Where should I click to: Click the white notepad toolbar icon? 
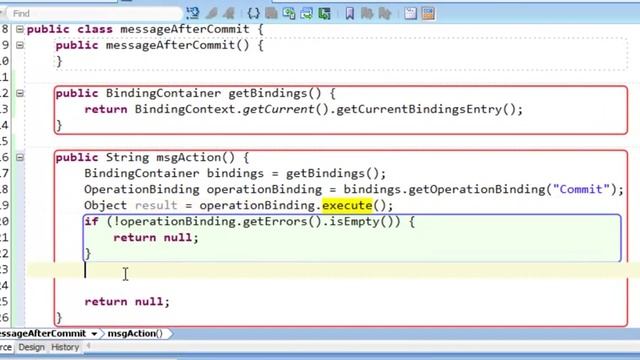pos(410,13)
